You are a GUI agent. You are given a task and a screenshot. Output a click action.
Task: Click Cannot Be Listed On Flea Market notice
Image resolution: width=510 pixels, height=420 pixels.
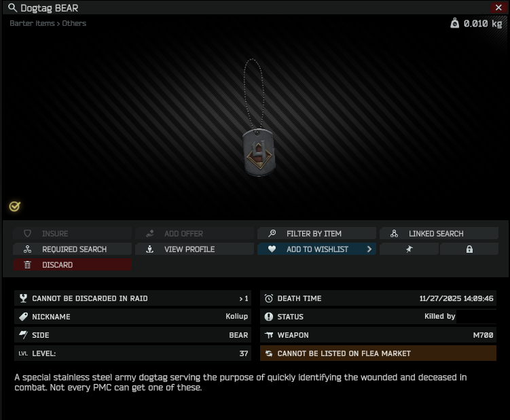pyautogui.click(x=378, y=353)
